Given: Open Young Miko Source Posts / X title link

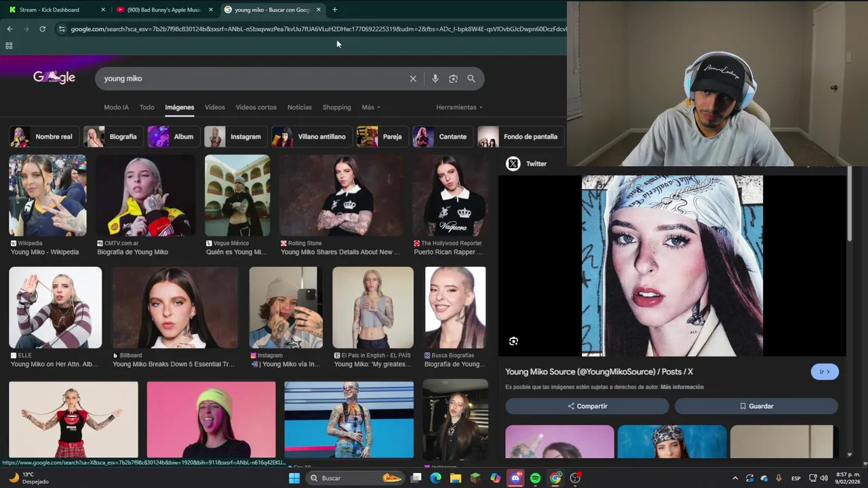Looking at the screenshot, I should pyautogui.click(x=599, y=371).
